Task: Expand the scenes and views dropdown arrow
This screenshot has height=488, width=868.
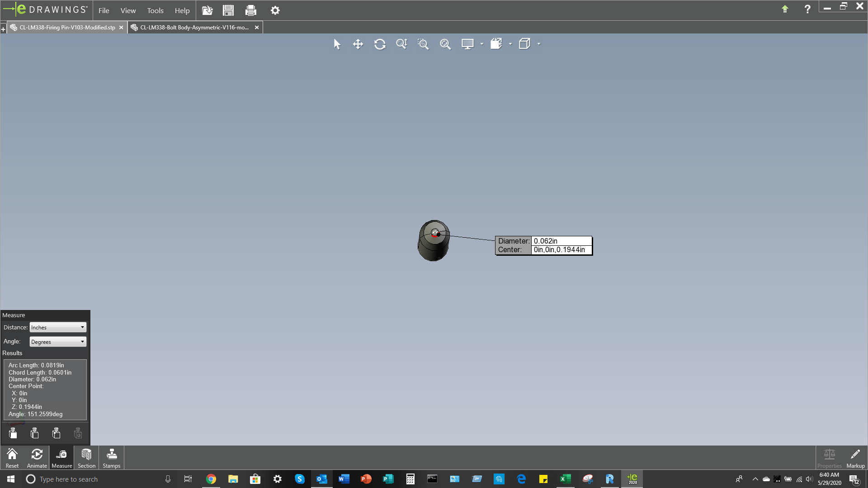Action: (x=510, y=44)
